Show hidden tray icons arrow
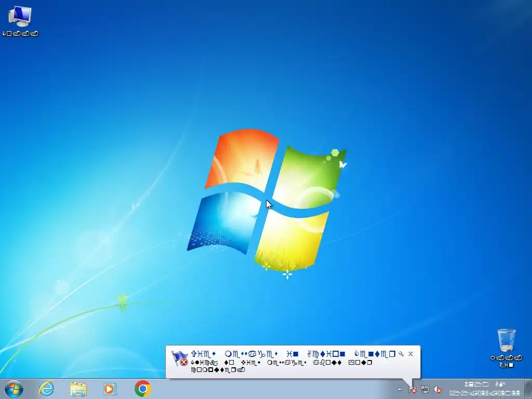Screen dimensions: 532x399 click(400, 390)
